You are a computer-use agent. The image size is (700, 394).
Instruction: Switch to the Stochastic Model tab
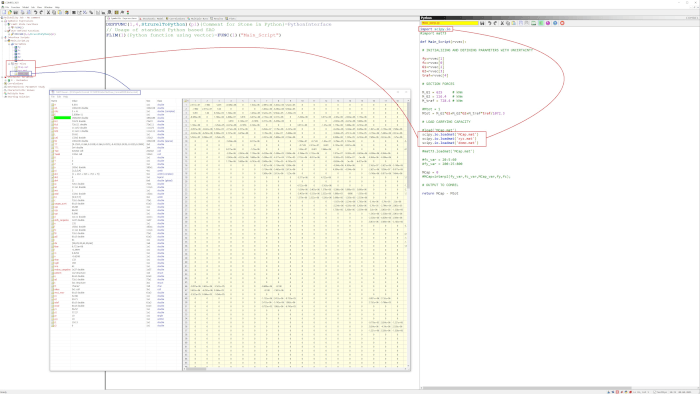(152, 18)
